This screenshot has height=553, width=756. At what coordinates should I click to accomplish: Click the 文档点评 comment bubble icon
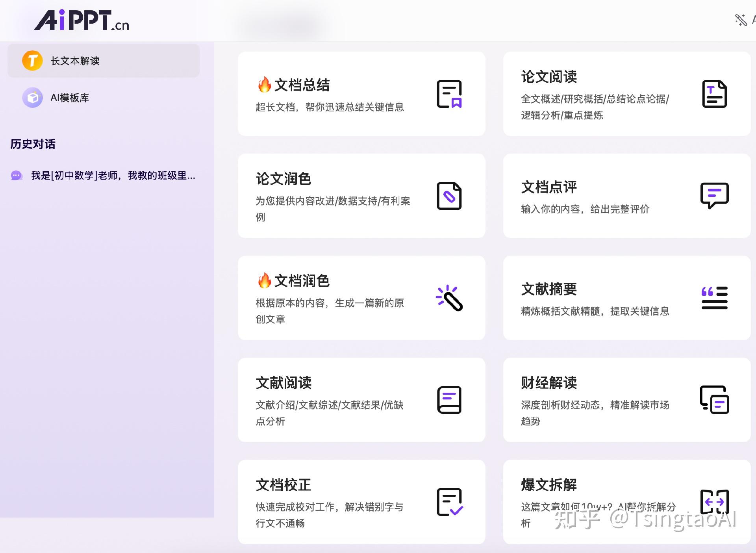[x=714, y=196]
